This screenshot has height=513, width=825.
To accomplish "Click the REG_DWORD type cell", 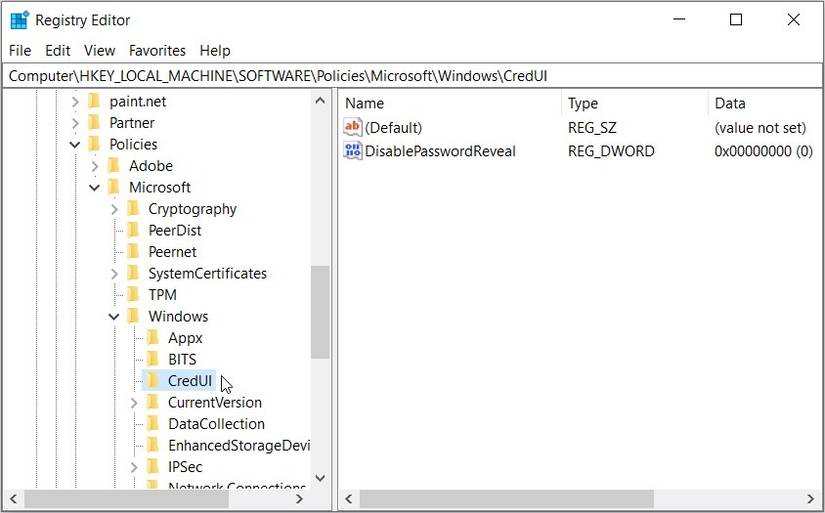I will pyautogui.click(x=611, y=152).
